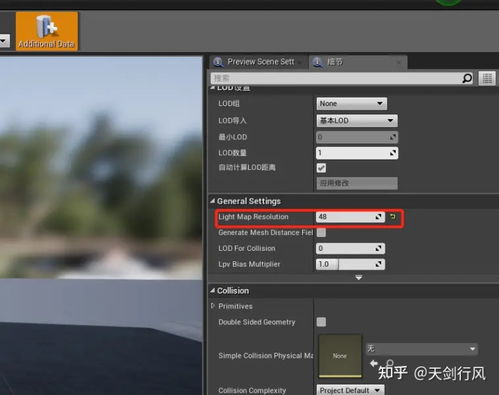Enable Generate Mesh Distance Field checkbox
Screen dimensions: 499x395
point(321,232)
